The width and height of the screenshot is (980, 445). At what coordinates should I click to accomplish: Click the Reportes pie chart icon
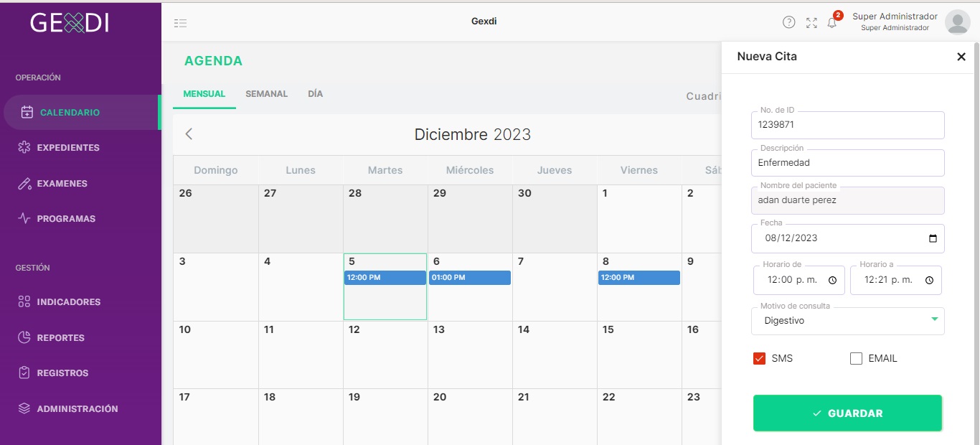pos(24,337)
